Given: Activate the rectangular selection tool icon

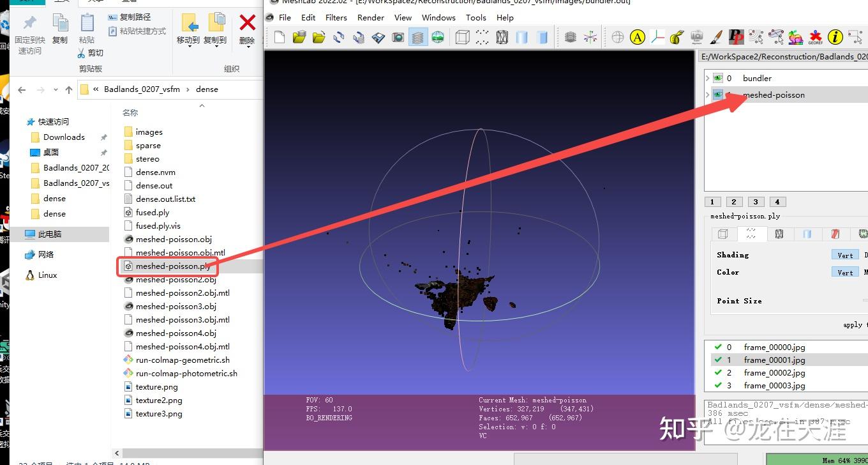Looking at the screenshot, I should pyautogui.click(x=856, y=38).
